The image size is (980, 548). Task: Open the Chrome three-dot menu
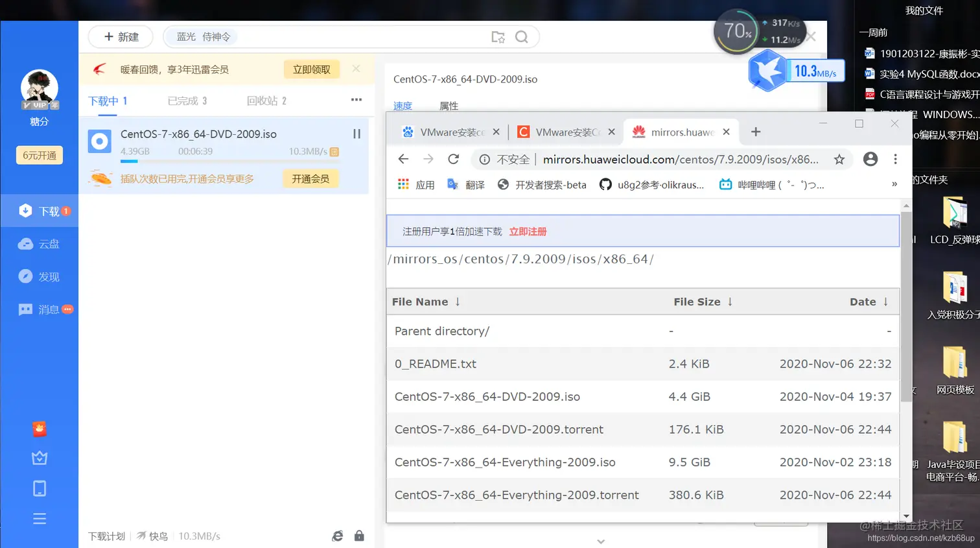[x=895, y=159]
